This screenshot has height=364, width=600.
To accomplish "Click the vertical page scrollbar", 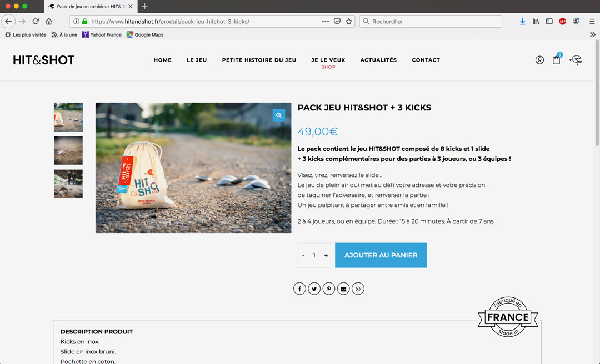I will coord(597,92).
